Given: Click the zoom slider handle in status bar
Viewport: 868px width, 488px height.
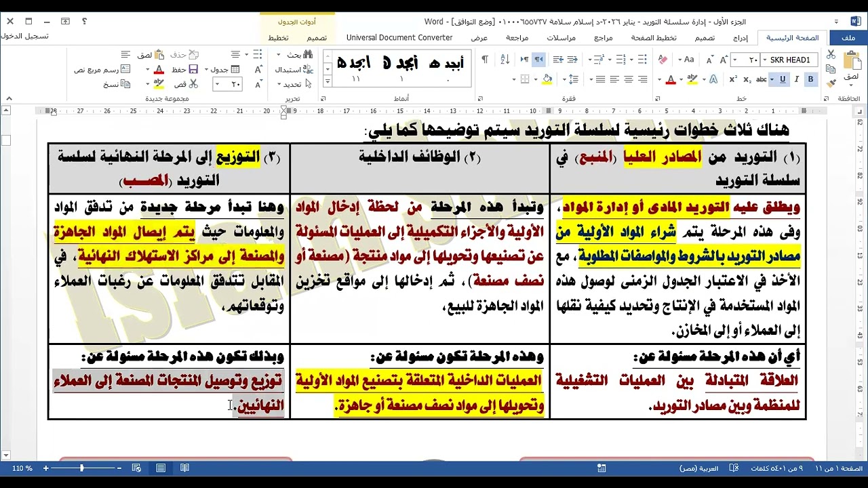Looking at the screenshot, I should pyautogui.click(x=81, y=468).
